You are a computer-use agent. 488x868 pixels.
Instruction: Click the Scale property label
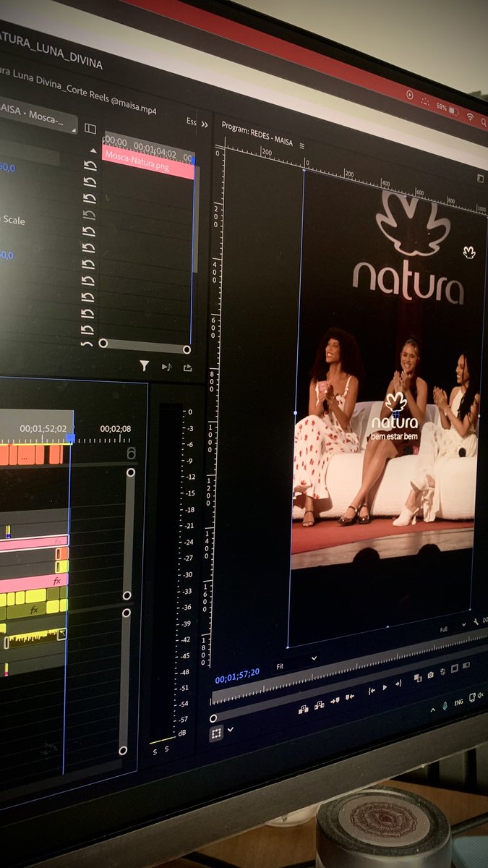click(x=14, y=220)
